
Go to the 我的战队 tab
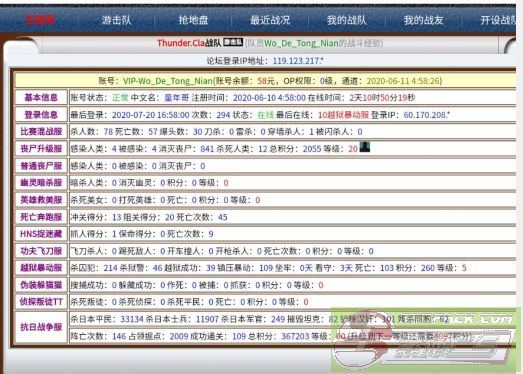347,20
